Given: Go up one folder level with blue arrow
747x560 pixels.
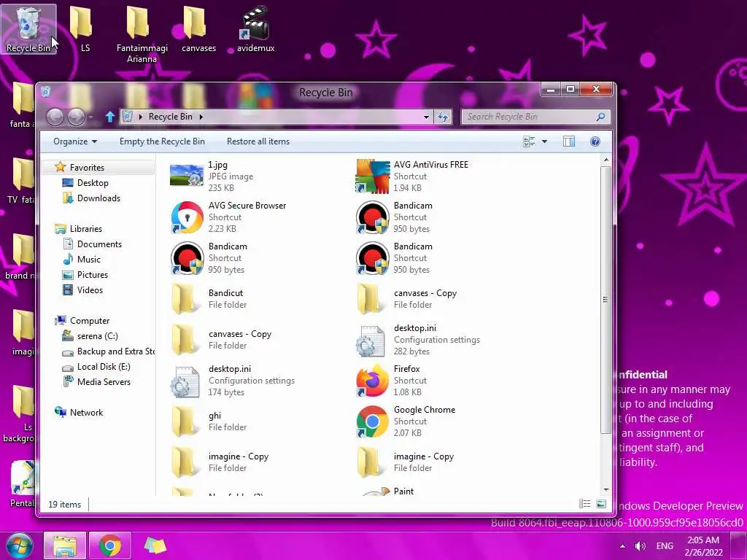Looking at the screenshot, I should [x=110, y=117].
